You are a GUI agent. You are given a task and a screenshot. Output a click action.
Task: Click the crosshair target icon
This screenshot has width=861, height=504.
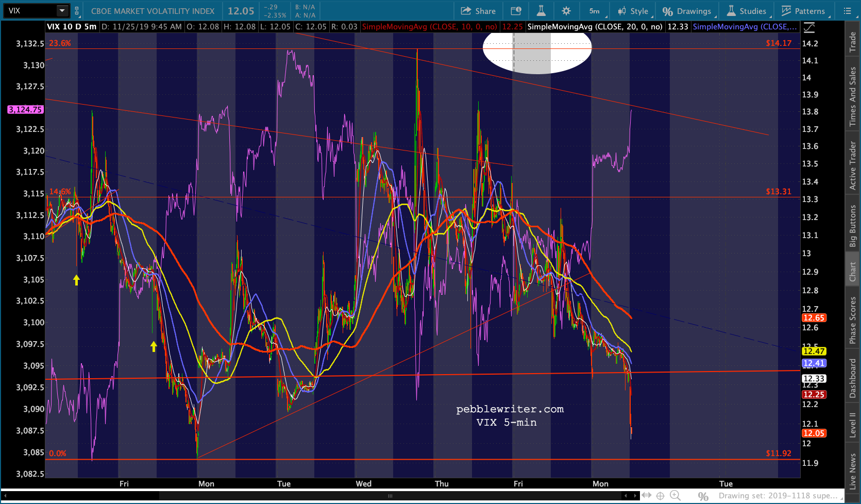[660, 496]
